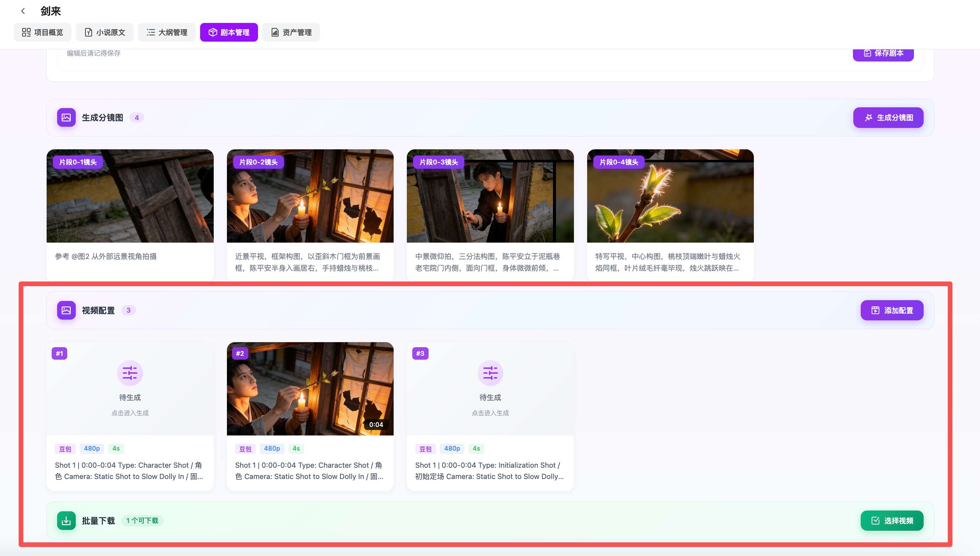Click the #1 badge on the first config
980x556 pixels.
59,353
